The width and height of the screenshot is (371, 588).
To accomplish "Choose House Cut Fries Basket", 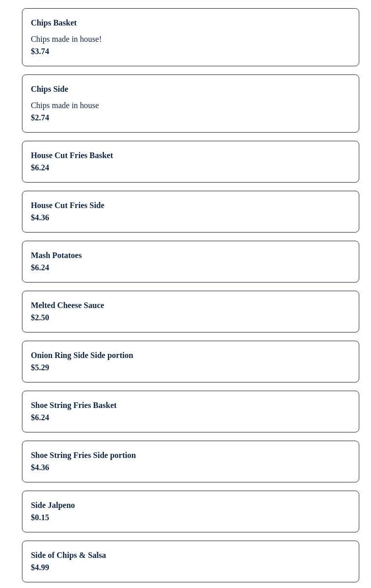I will [x=191, y=162].
